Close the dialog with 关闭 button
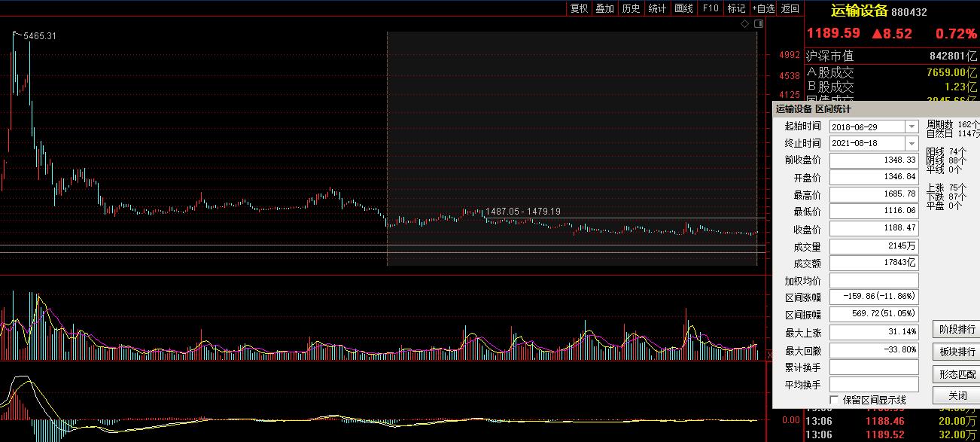The width and height of the screenshot is (980, 442). coord(957,395)
